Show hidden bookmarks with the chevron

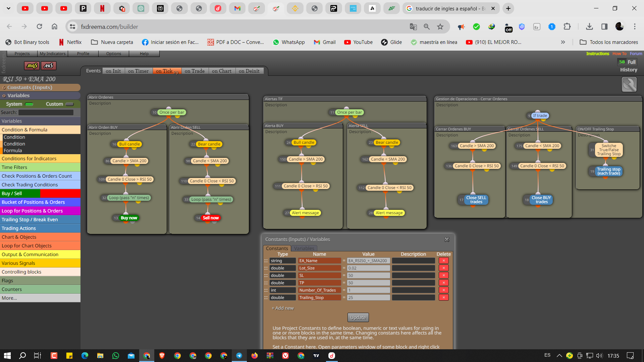[x=563, y=42]
